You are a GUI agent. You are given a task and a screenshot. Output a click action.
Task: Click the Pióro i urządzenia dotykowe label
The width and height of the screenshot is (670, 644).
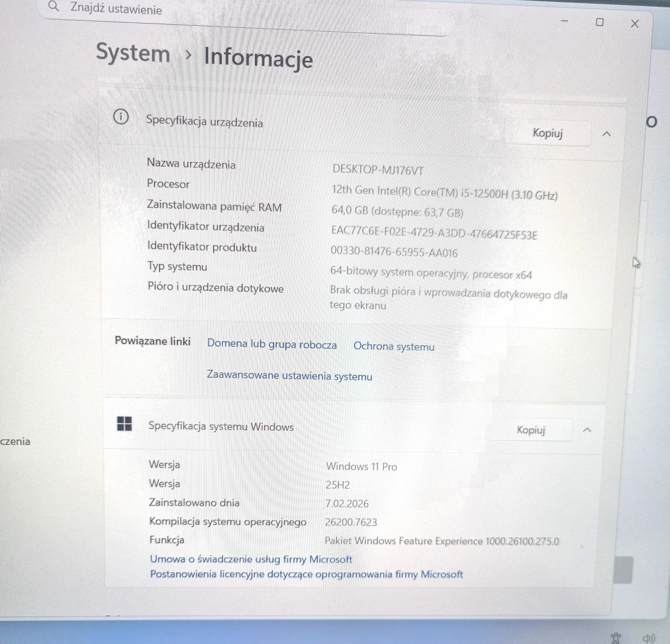click(x=216, y=288)
